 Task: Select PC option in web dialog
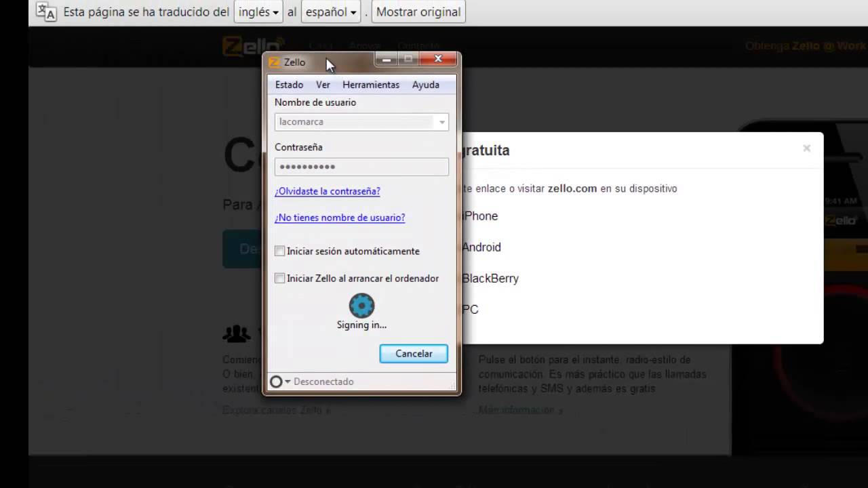pyautogui.click(x=471, y=310)
